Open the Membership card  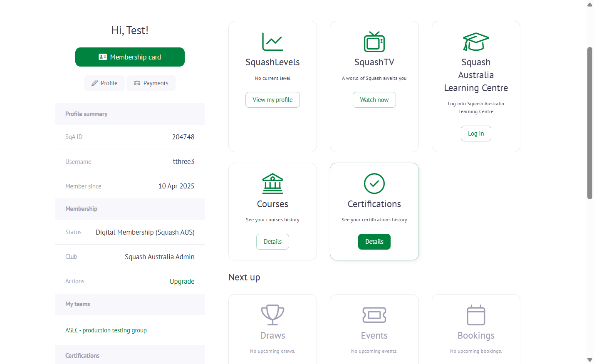[x=130, y=57]
